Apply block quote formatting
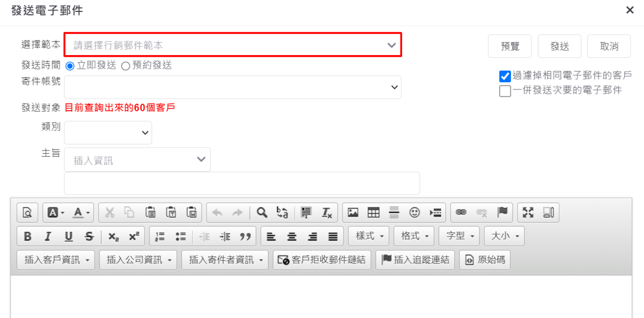This screenshot has width=644, height=318. (246, 236)
